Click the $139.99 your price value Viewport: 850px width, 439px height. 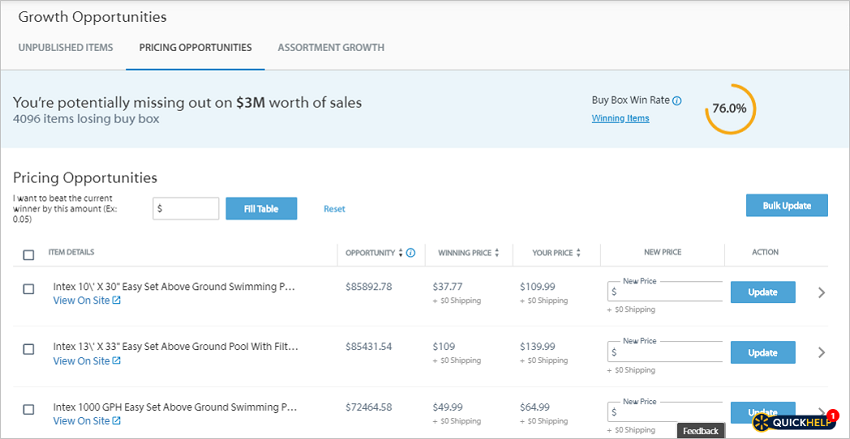pos(537,347)
